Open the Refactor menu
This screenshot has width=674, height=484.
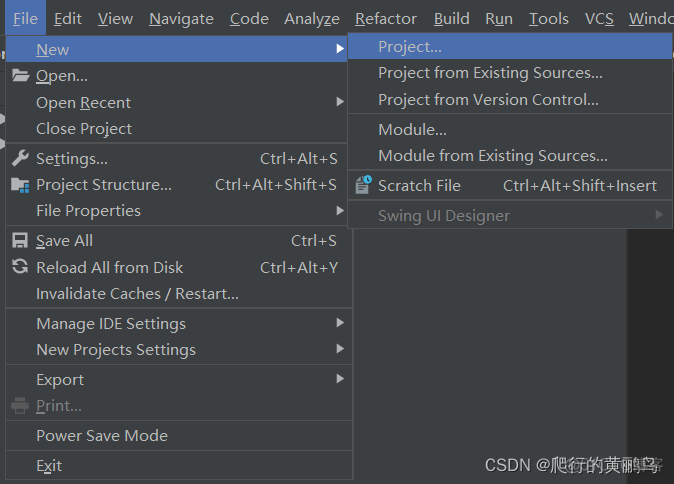tap(386, 19)
